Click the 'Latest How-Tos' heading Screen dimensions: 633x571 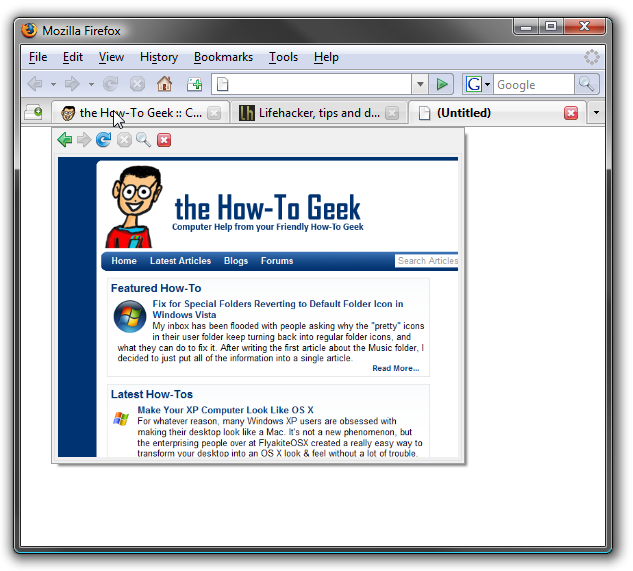tap(152, 395)
